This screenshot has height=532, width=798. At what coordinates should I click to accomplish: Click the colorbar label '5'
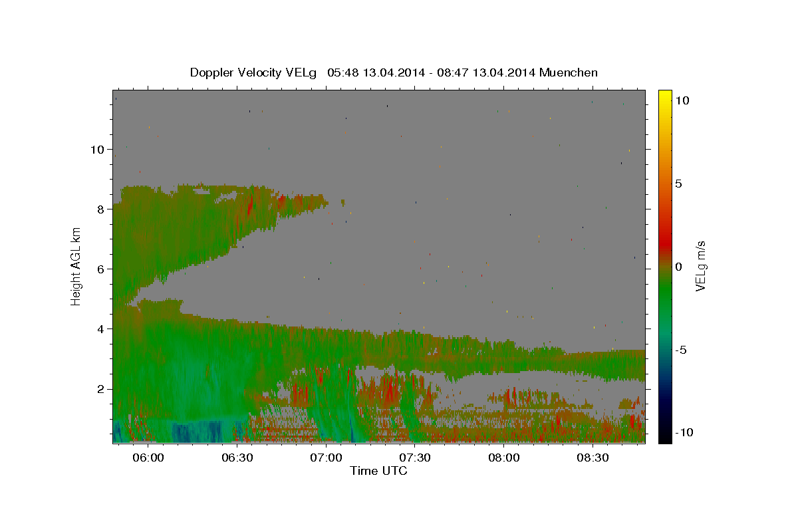click(x=678, y=184)
